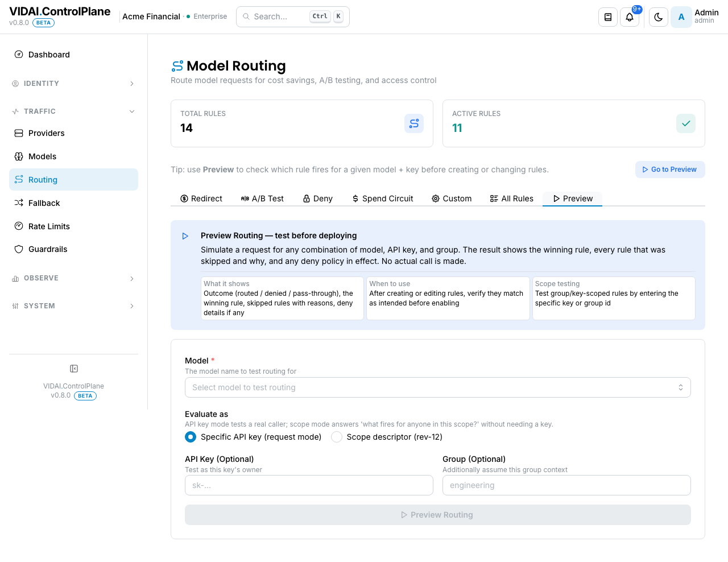Click the Preview Routing button
The image size is (728, 562).
pyautogui.click(x=438, y=515)
